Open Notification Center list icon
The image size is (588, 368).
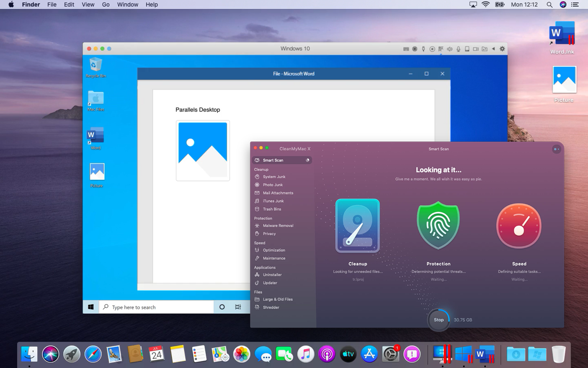click(x=575, y=4)
